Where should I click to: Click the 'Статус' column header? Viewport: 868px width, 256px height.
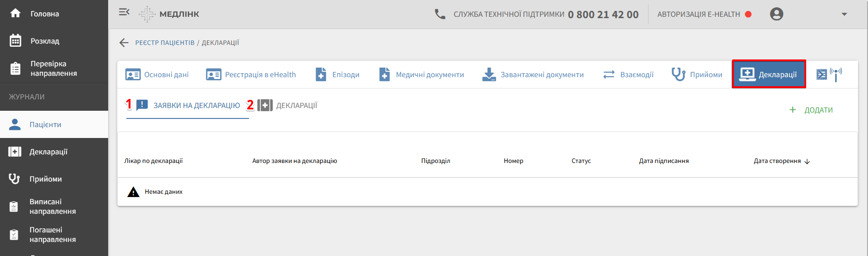[x=581, y=161]
